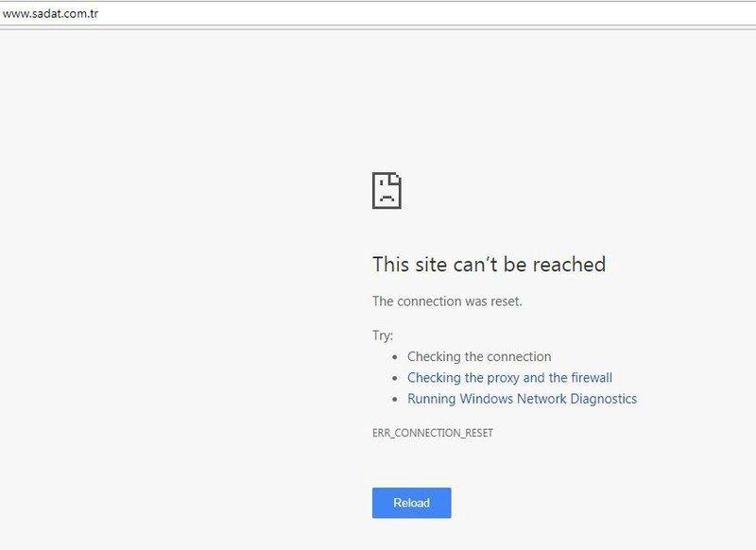Click bullet beside Network Diagnostics link

395,400
